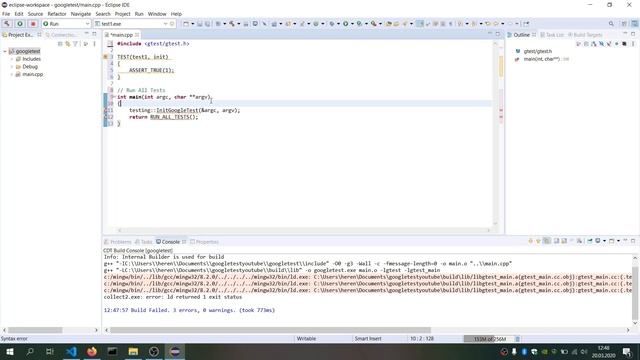This screenshot has height=360, width=640.
Task: Click the New file toolbar icon
Action: click(x=186, y=24)
